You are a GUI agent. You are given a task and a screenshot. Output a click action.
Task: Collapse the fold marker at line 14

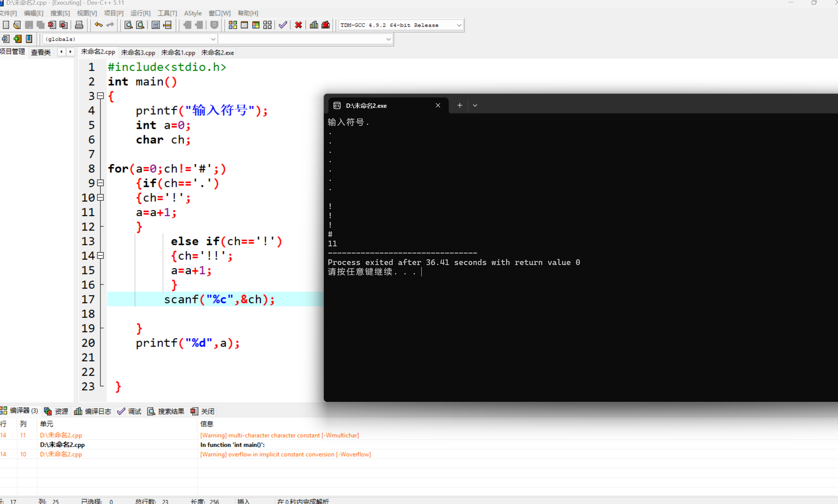coord(100,256)
